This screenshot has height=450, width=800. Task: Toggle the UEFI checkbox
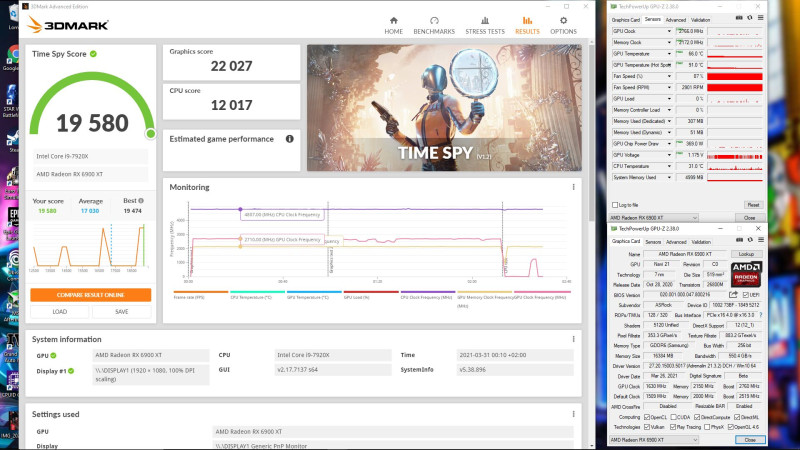[x=746, y=295]
